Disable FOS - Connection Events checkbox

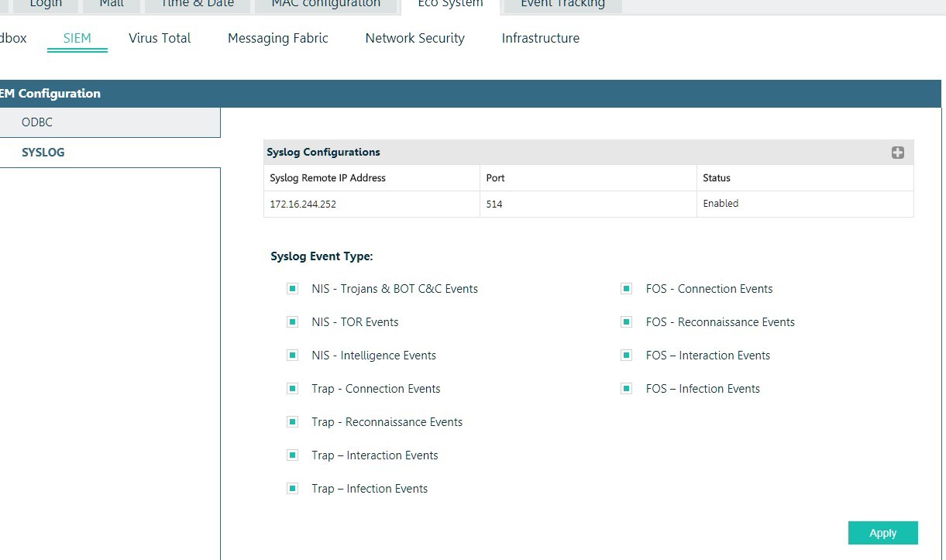point(626,289)
